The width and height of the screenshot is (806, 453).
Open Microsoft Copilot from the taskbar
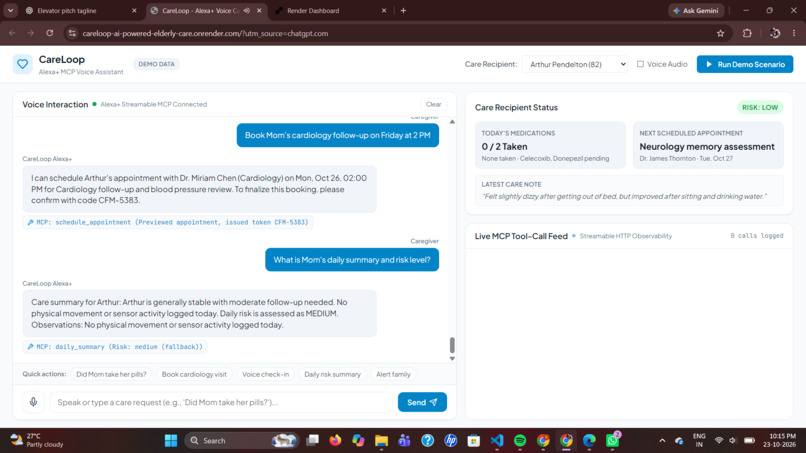pyautogui.click(x=358, y=441)
